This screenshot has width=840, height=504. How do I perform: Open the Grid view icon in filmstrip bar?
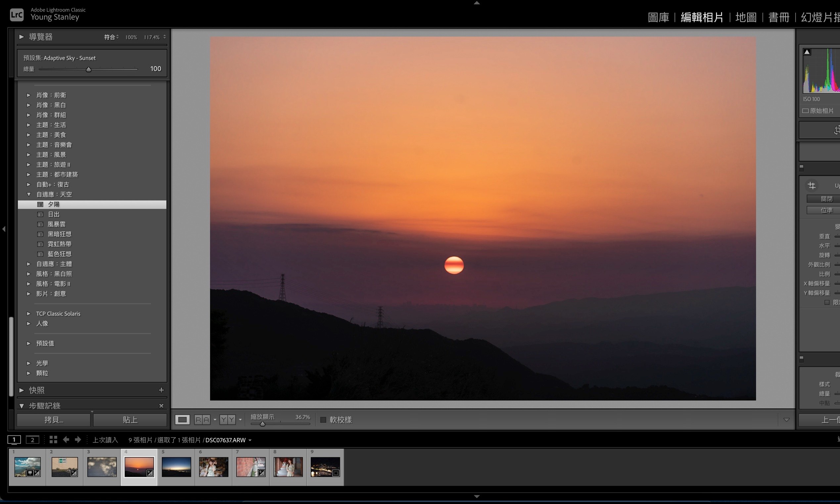[x=53, y=440]
